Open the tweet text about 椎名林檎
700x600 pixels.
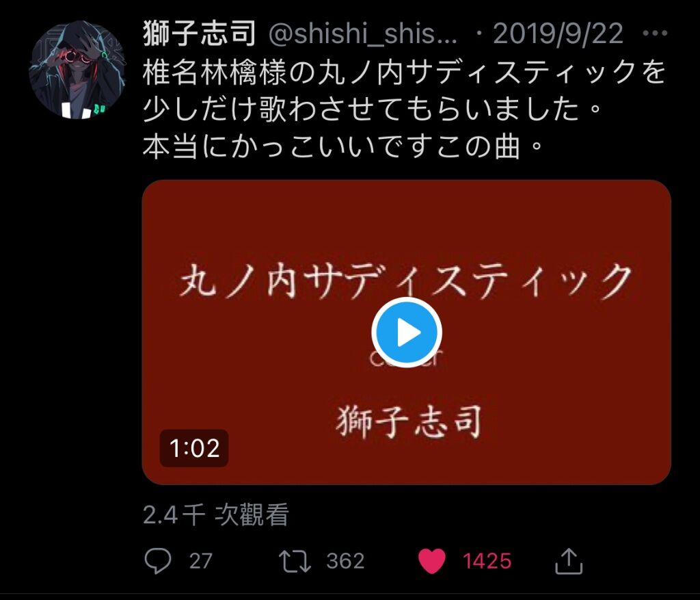tap(404, 109)
